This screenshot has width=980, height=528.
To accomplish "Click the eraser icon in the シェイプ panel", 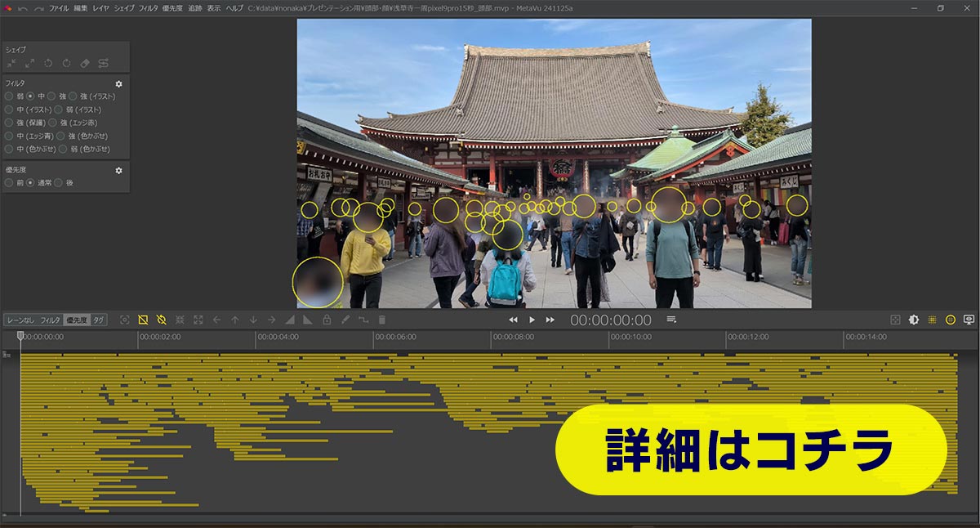I will point(85,63).
